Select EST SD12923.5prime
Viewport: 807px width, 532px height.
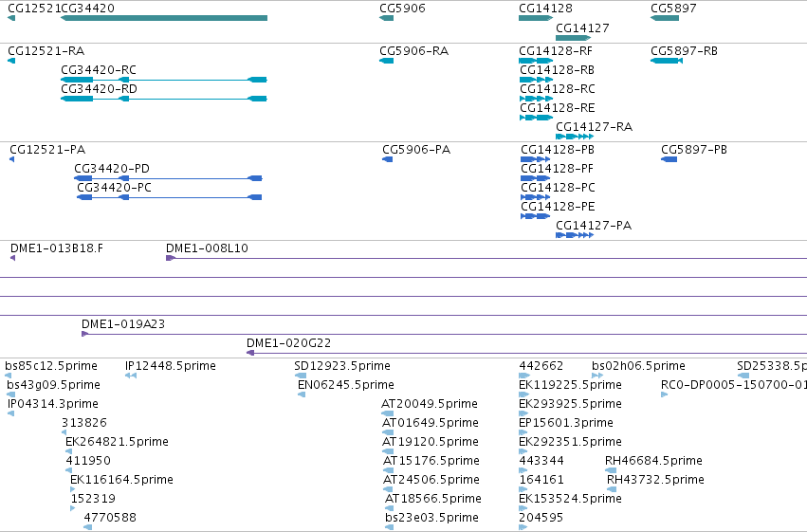click(x=300, y=376)
